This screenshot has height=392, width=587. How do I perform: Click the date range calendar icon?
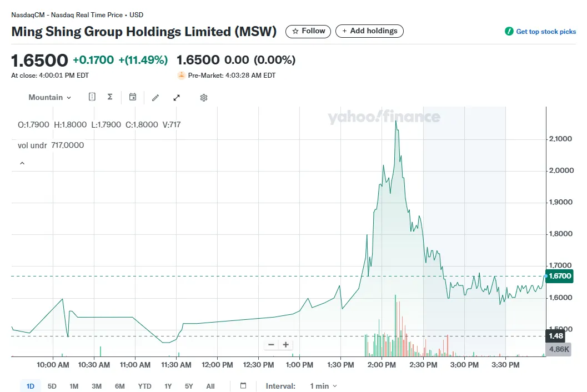click(x=243, y=386)
